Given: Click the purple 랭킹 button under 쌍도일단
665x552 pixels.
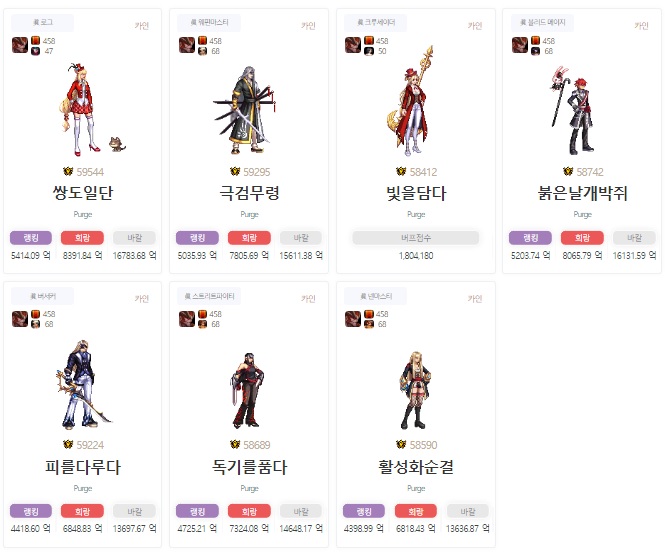Looking at the screenshot, I should [x=31, y=238].
